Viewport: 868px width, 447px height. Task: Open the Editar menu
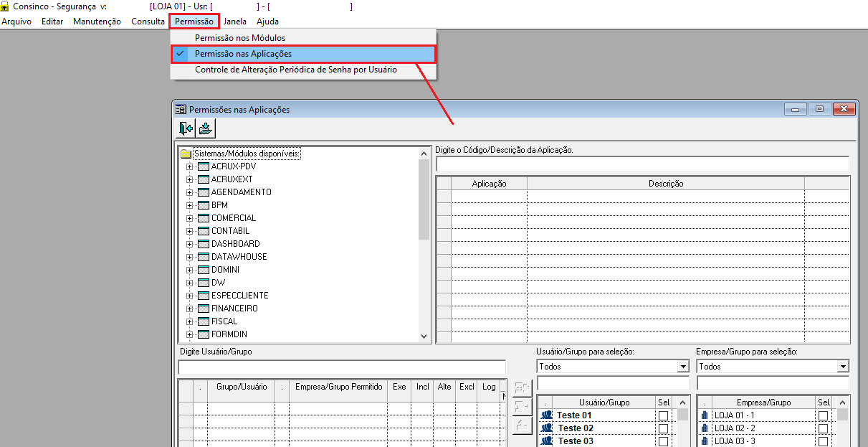(x=52, y=22)
